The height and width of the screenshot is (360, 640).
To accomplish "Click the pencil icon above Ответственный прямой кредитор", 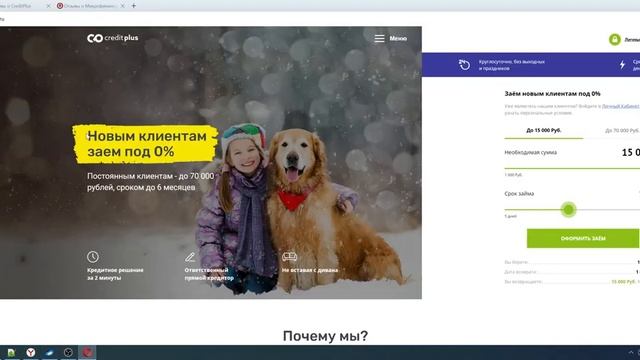I will coord(190,257).
